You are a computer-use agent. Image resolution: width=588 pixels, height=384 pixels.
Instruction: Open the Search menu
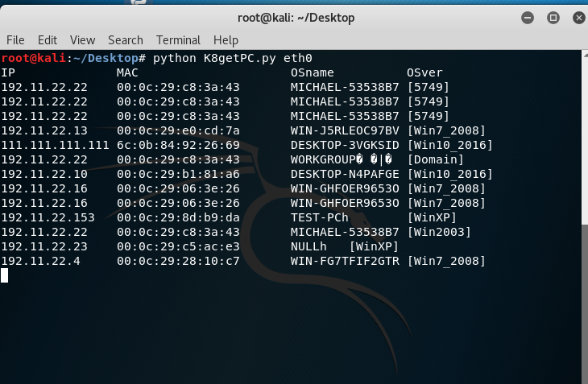pyautogui.click(x=125, y=39)
